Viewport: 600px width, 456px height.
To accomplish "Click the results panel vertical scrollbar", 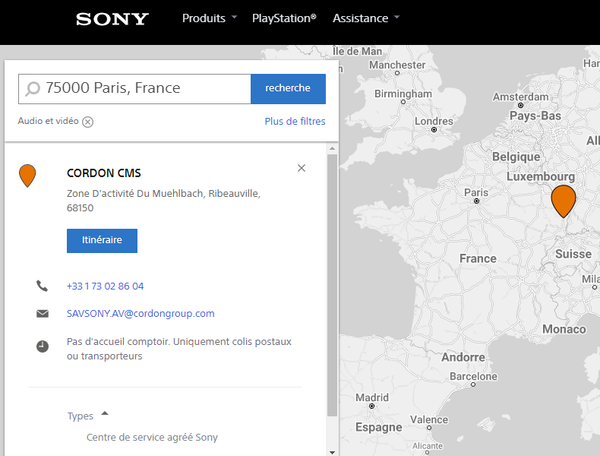I will (x=332, y=300).
